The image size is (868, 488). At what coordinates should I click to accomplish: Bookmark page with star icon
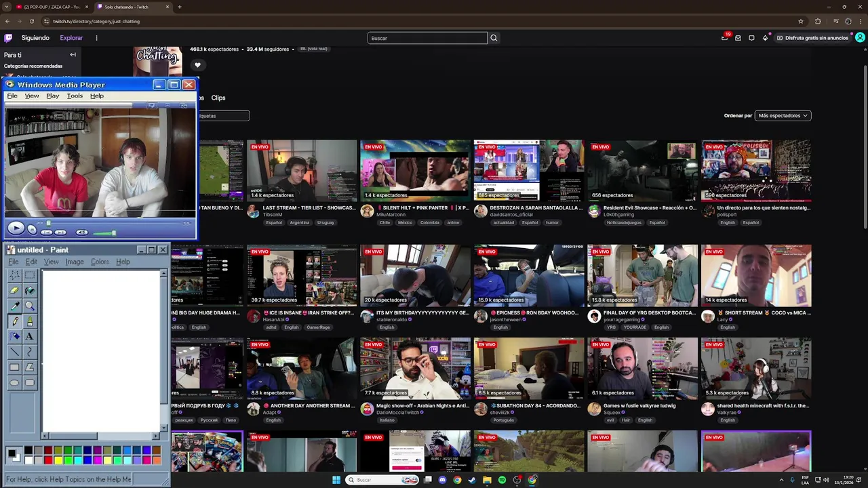coord(801,21)
